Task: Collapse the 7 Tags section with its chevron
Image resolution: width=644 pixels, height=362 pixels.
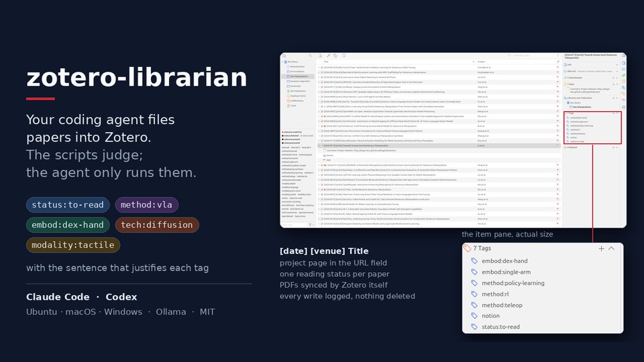Action: [611, 248]
